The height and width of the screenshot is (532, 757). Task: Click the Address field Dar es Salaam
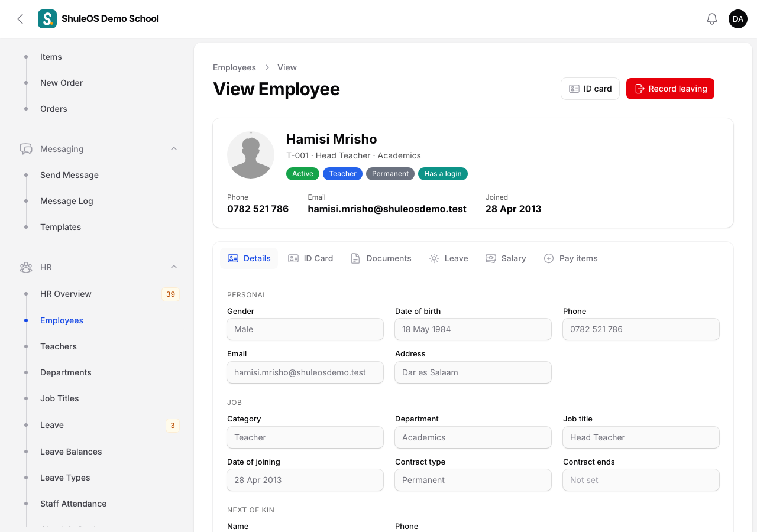click(473, 372)
